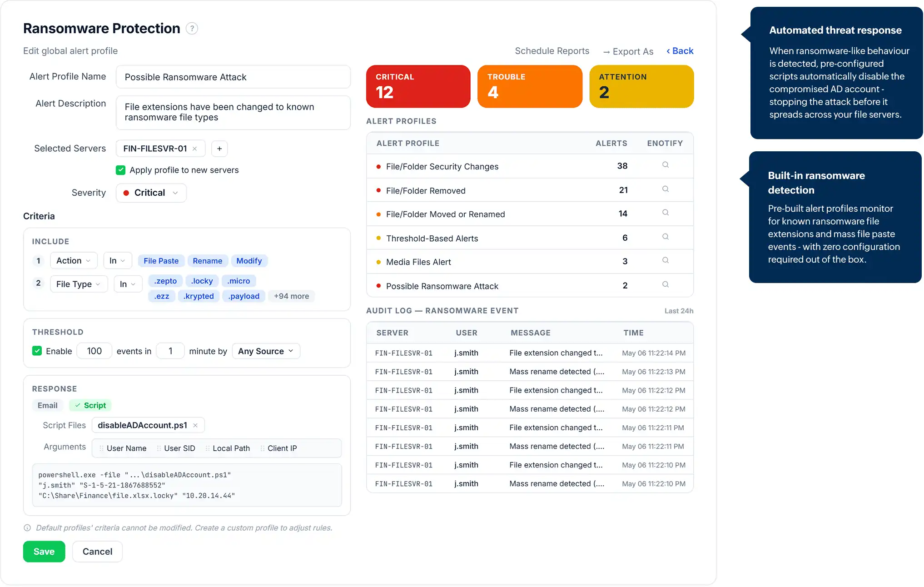Open the File/Folder Moved or Renamed row

point(530,214)
